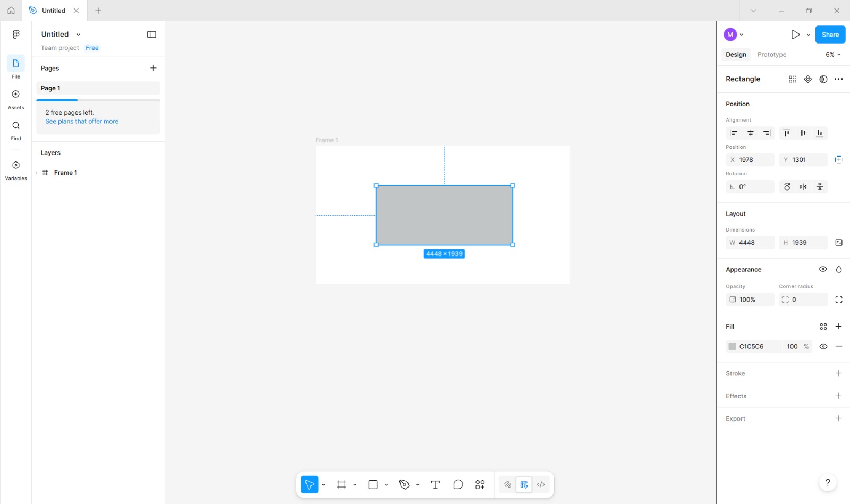Screen dimensions: 850x504
Task: Select the Pen tool
Action: (x=404, y=484)
